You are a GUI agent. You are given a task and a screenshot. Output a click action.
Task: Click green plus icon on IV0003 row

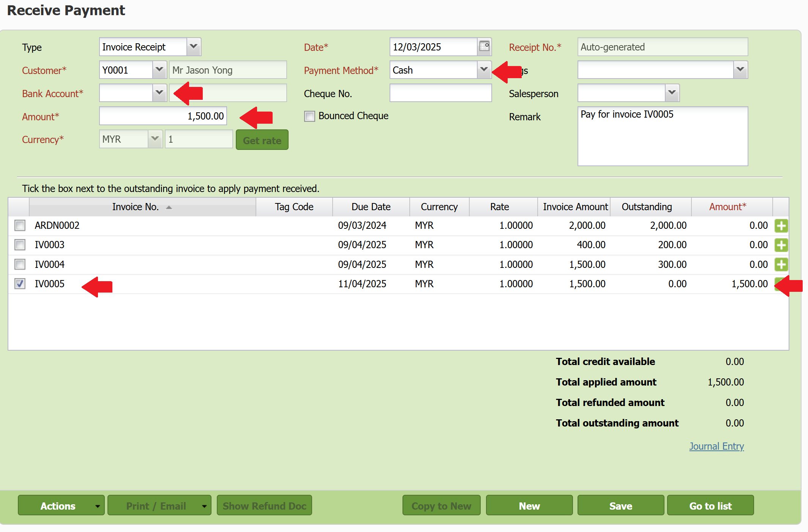781,245
